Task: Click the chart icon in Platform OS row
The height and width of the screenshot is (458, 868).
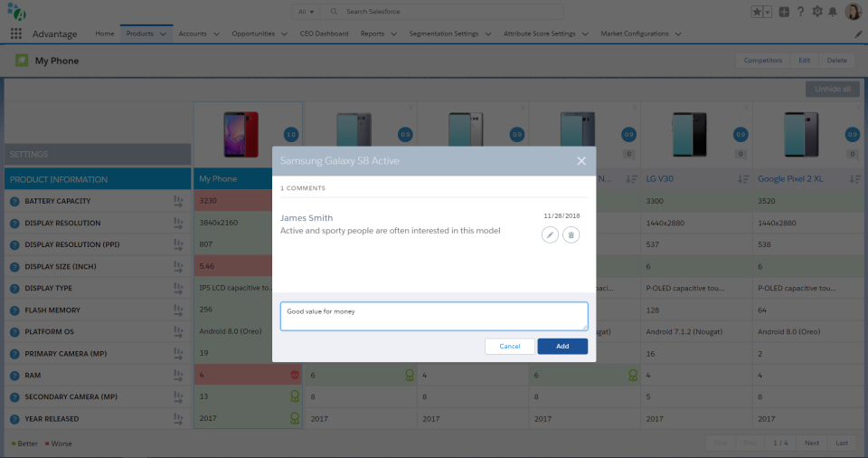Action: coord(178,331)
